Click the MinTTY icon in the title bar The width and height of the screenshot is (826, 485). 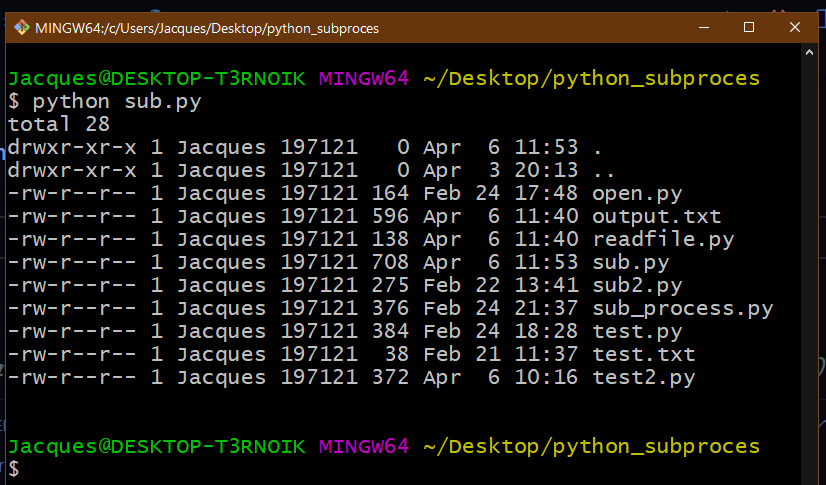tap(19, 28)
